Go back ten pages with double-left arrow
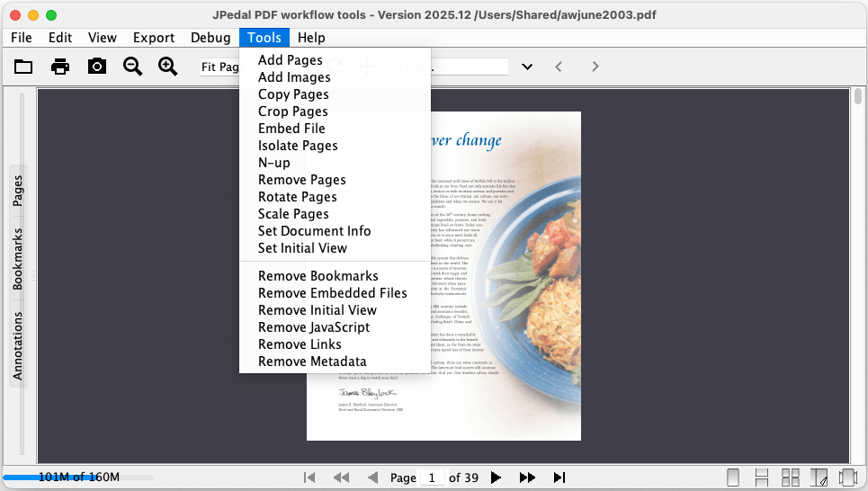Screen dimensions: 868x491 [x=342, y=478]
